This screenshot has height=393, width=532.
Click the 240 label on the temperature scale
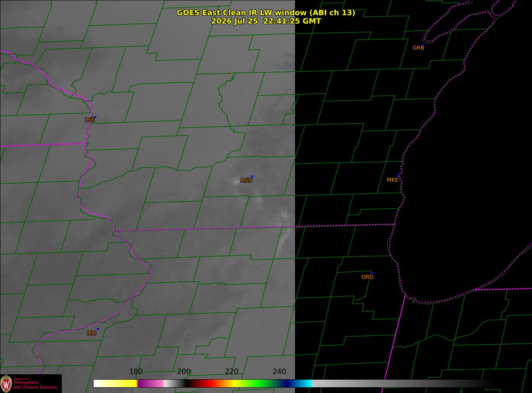click(x=279, y=371)
